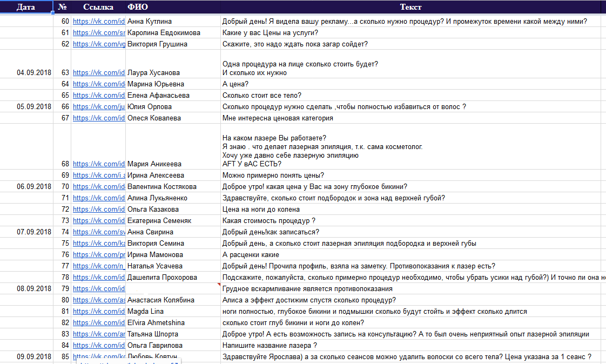Select number cell 70
This screenshot has height=364, width=606.
[x=62, y=186]
